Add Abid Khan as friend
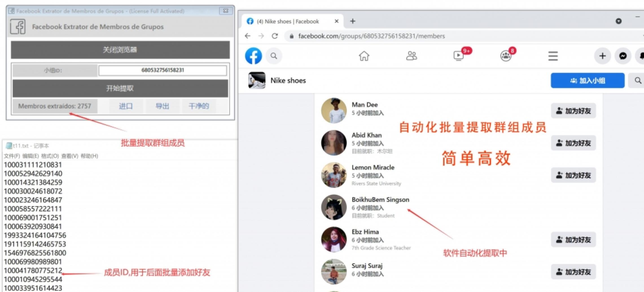Screen dimensions: 644x292 (x=573, y=143)
